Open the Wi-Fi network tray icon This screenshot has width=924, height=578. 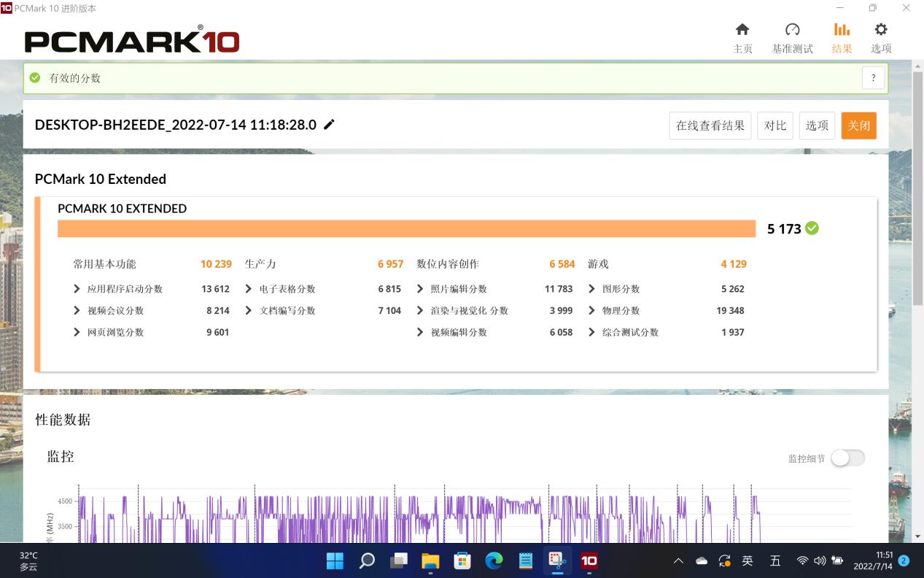click(802, 560)
